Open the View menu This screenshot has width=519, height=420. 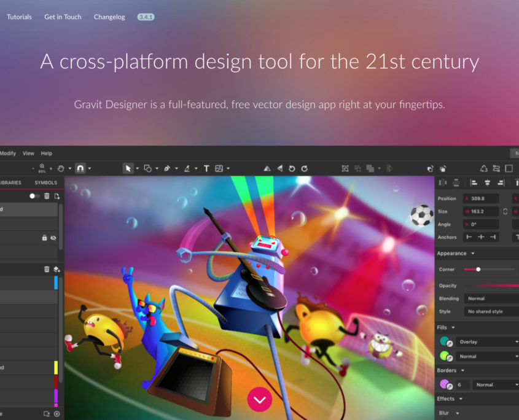(28, 154)
